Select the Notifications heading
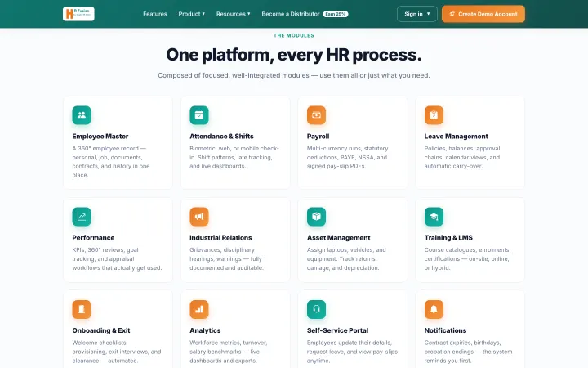Viewport: 588px width, 368px height. tap(445, 330)
